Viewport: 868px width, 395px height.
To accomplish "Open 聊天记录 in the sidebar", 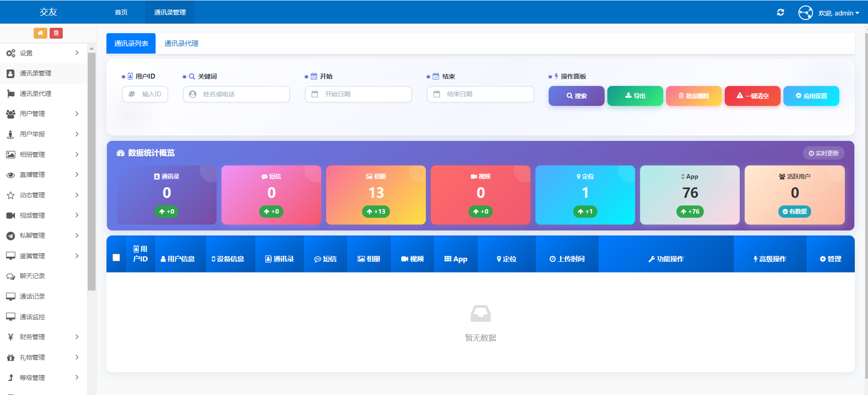I will click(32, 276).
